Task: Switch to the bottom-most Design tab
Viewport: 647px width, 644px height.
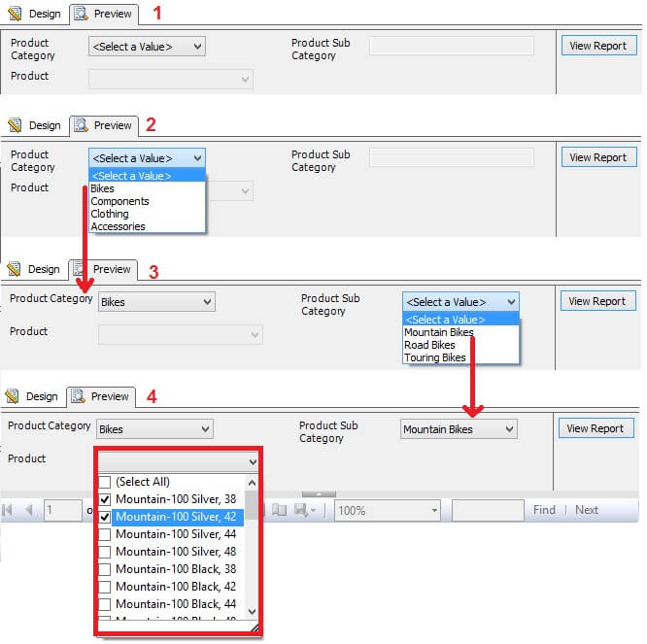Action: pyautogui.click(x=32, y=396)
